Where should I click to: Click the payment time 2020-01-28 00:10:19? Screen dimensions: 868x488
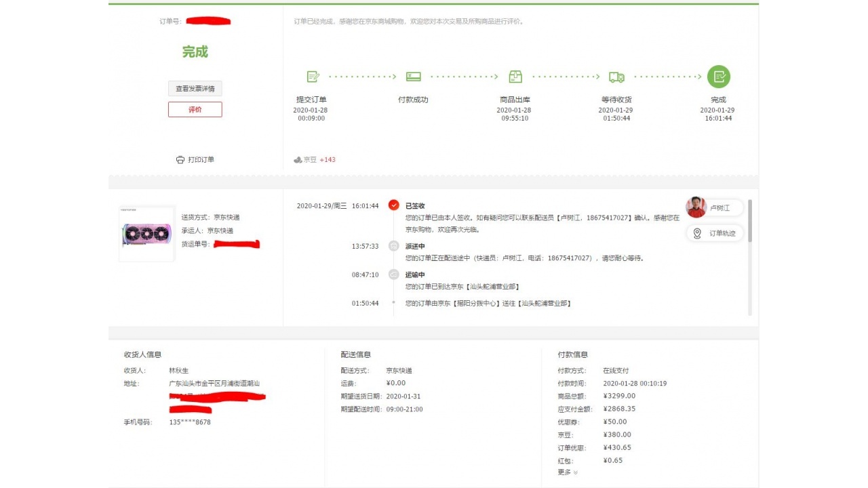click(x=635, y=384)
